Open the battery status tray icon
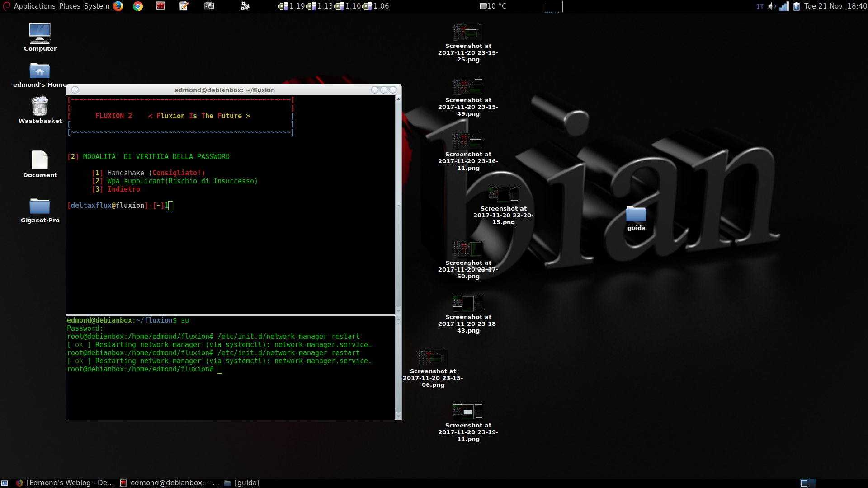Image resolution: width=868 pixels, height=488 pixels. pos(797,6)
